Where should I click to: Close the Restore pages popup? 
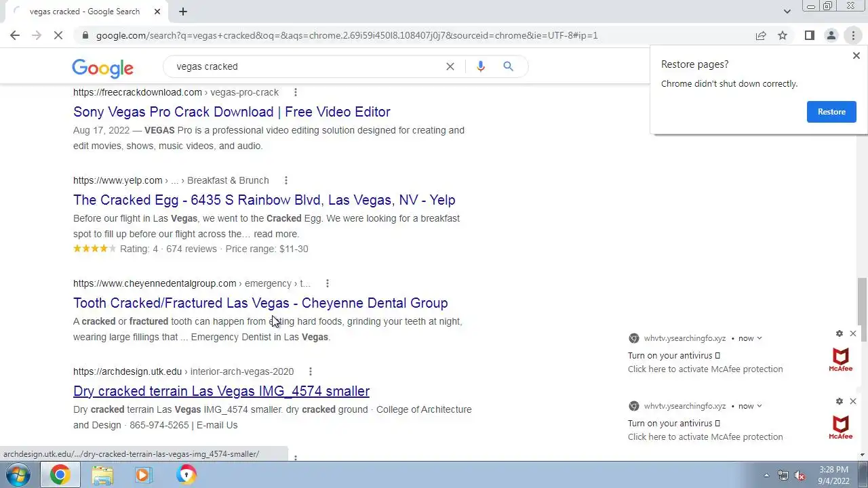(x=856, y=56)
